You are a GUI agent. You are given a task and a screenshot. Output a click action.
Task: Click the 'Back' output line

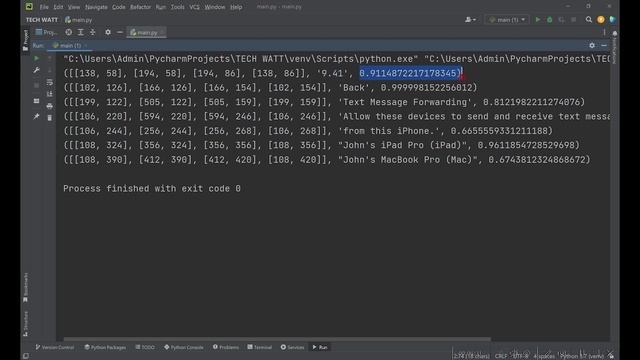coord(270,88)
